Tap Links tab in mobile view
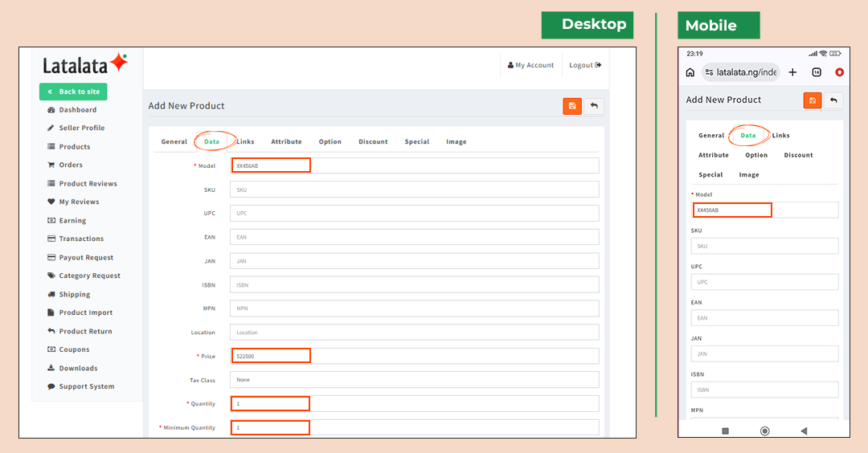The width and height of the screenshot is (868, 453). point(781,136)
